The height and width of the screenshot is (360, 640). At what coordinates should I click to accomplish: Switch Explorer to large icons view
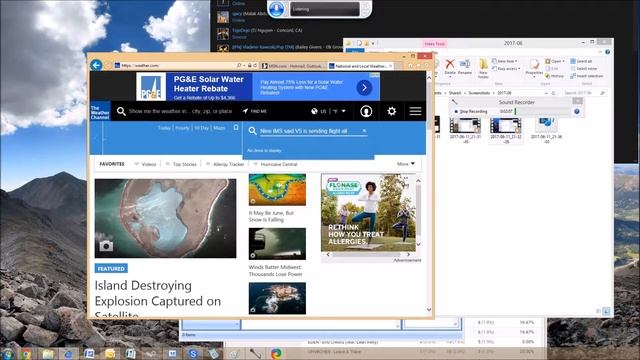607,311
